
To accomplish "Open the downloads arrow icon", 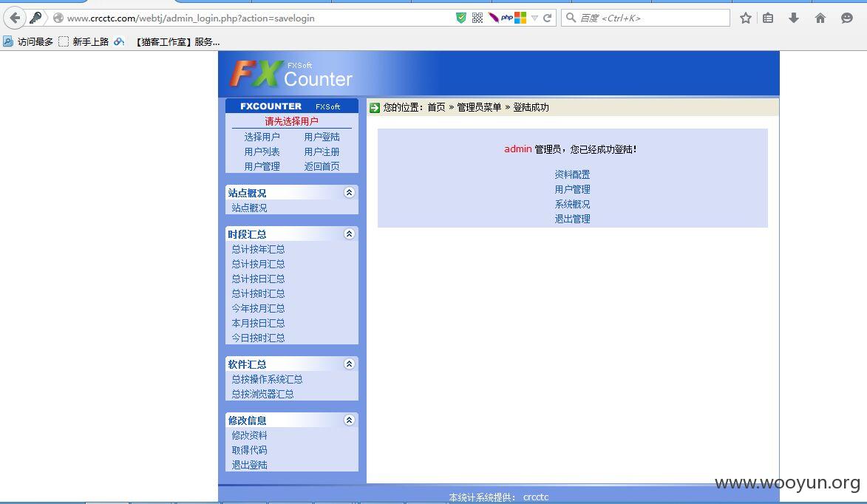I will click(794, 18).
